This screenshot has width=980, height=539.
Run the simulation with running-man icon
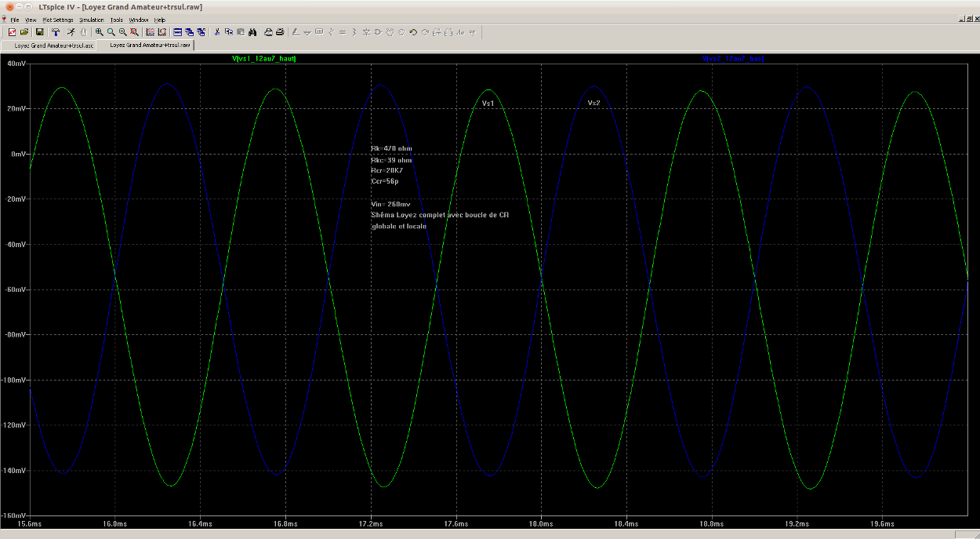71,32
